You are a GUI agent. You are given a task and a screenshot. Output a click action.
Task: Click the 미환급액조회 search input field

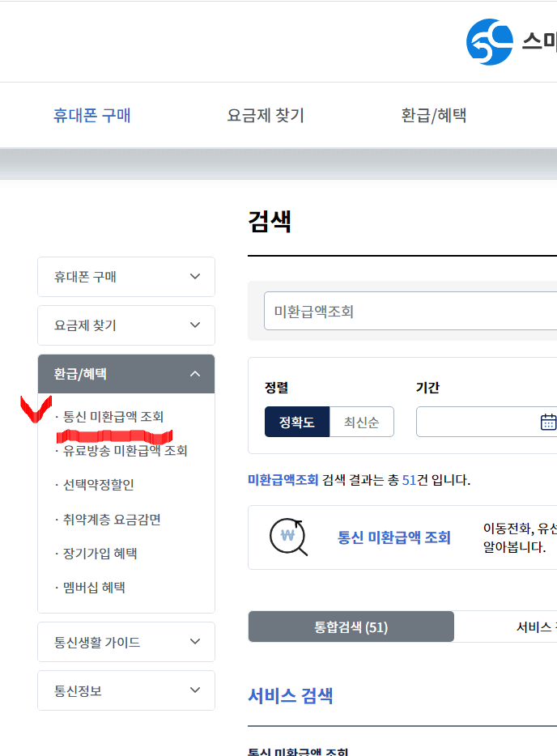click(x=405, y=311)
